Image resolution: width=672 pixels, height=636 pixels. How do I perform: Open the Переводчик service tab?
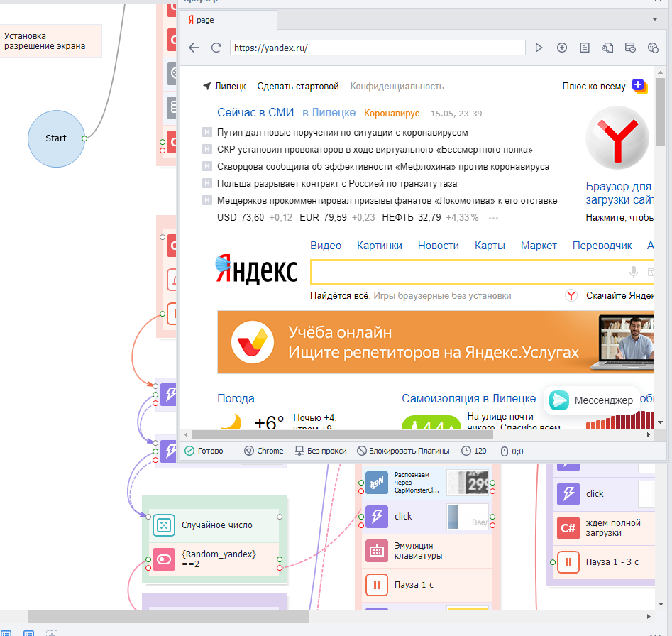tap(602, 246)
